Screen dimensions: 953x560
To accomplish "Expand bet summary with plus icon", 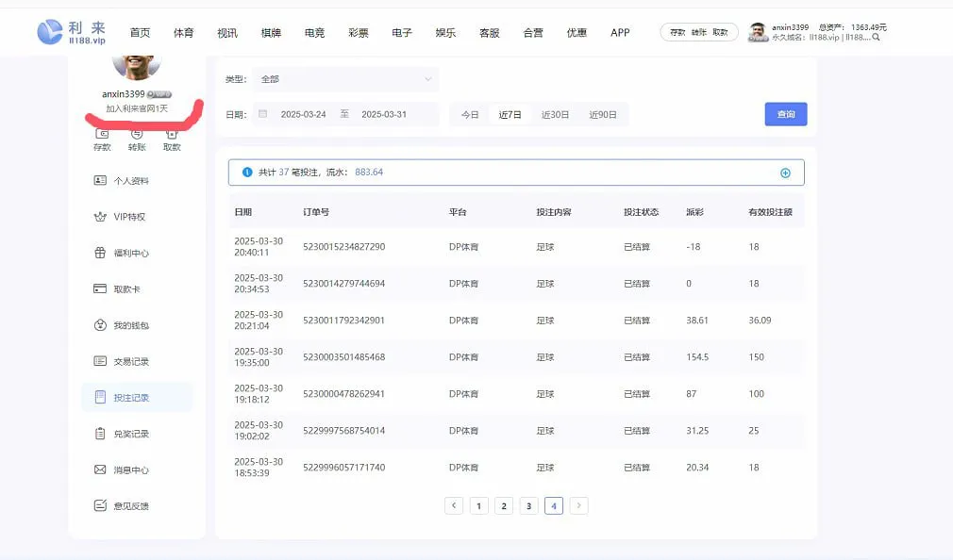I will (x=785, y=173).
